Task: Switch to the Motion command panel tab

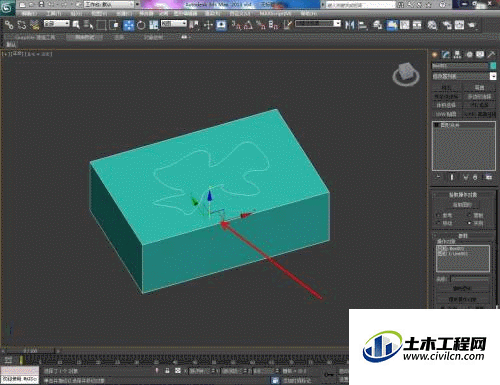Action: tap(469, 55)
